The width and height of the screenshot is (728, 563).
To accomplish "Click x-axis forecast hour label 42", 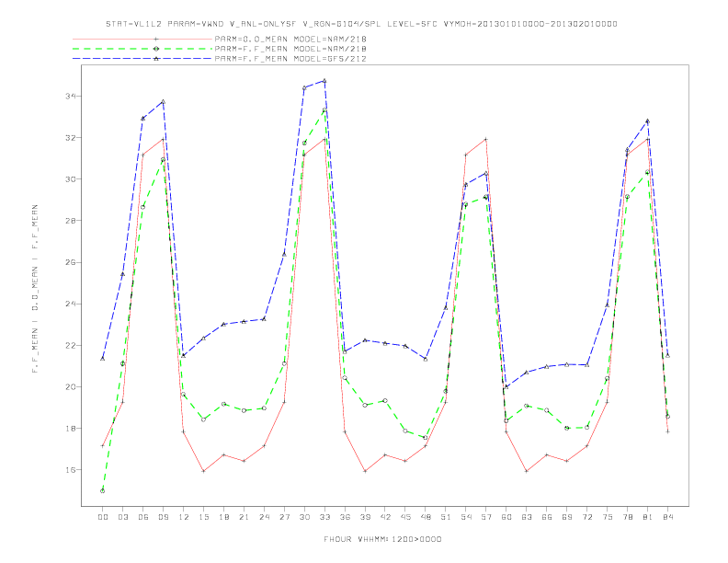I will 385,517.
